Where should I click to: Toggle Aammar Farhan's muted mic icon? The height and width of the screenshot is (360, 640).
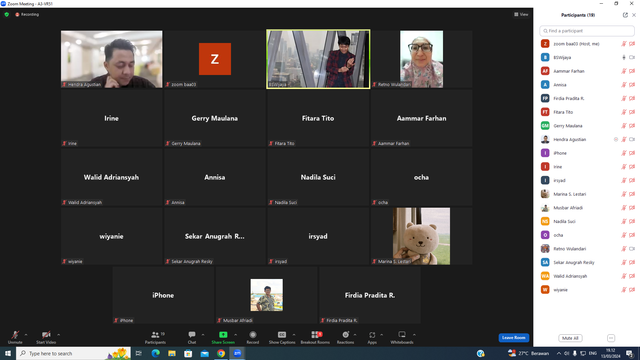624,71
